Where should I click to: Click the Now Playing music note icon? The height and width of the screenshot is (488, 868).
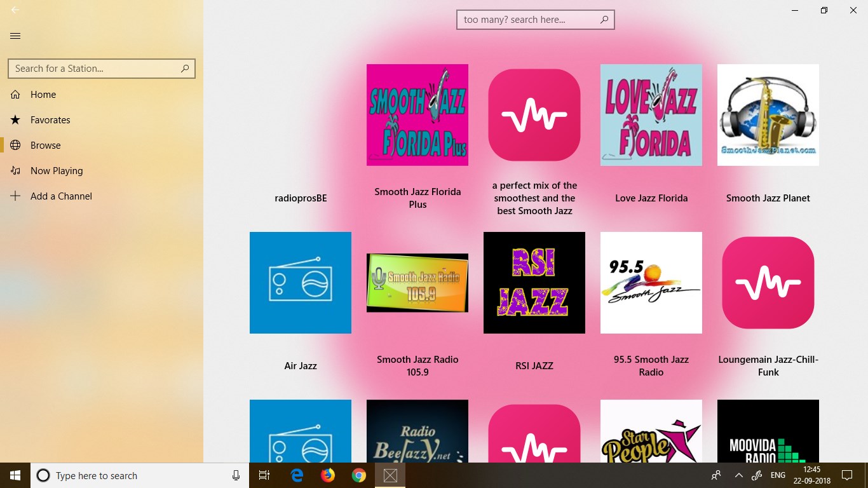tap(16, 171)
